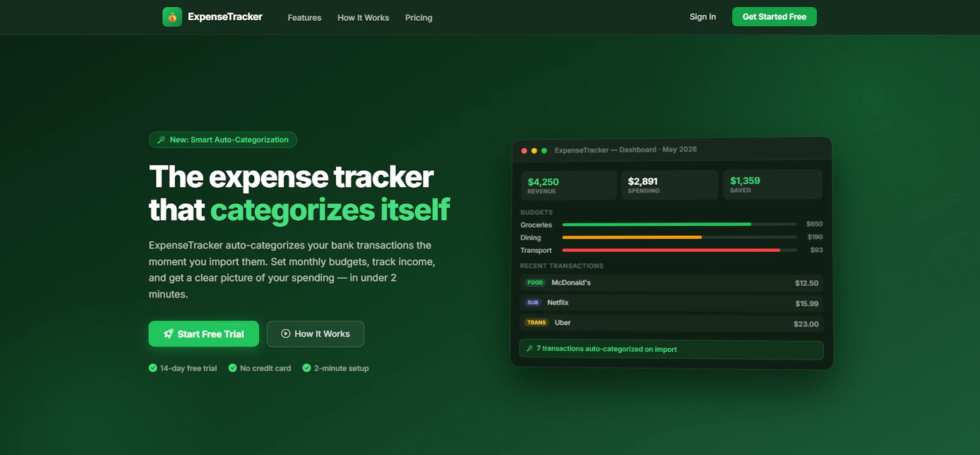Click the rocket icon on Start Free Trial
The width and height of the screenshot is (980, 455).
point(168,334)
